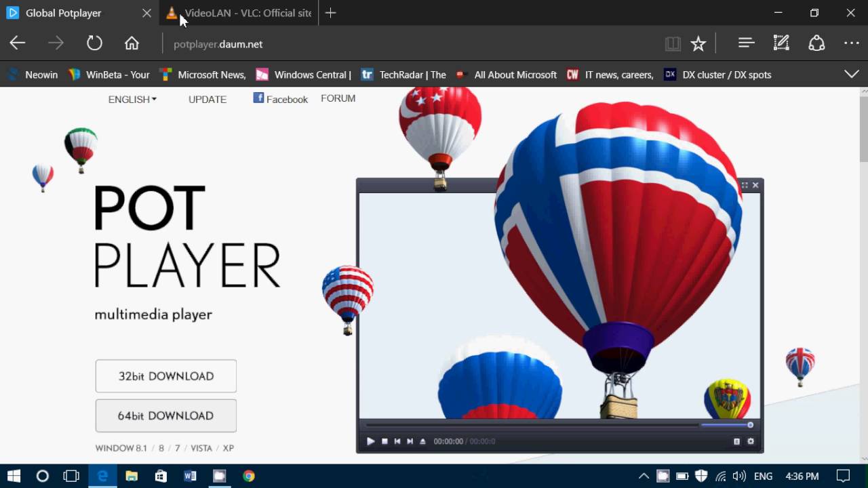Click the 4:36 PM clock
The width and height of the screenshot is (868, 488).
click(802, 476)
